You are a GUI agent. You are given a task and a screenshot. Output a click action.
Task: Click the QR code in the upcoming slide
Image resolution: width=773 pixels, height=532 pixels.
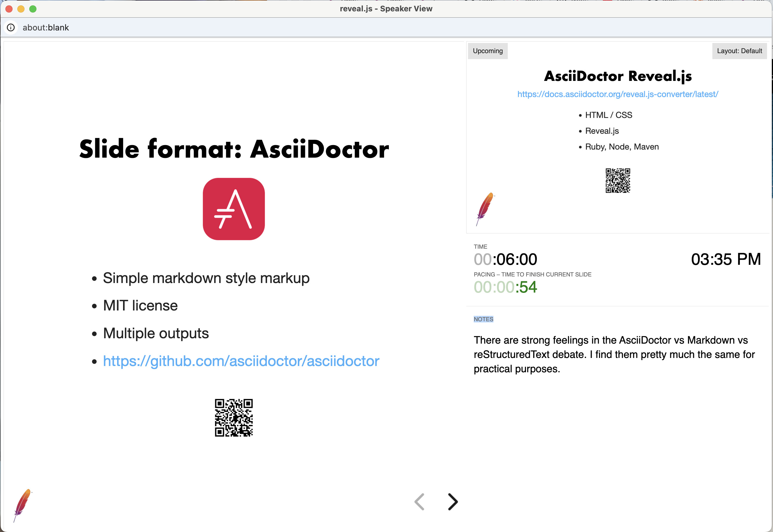(618, 181)
